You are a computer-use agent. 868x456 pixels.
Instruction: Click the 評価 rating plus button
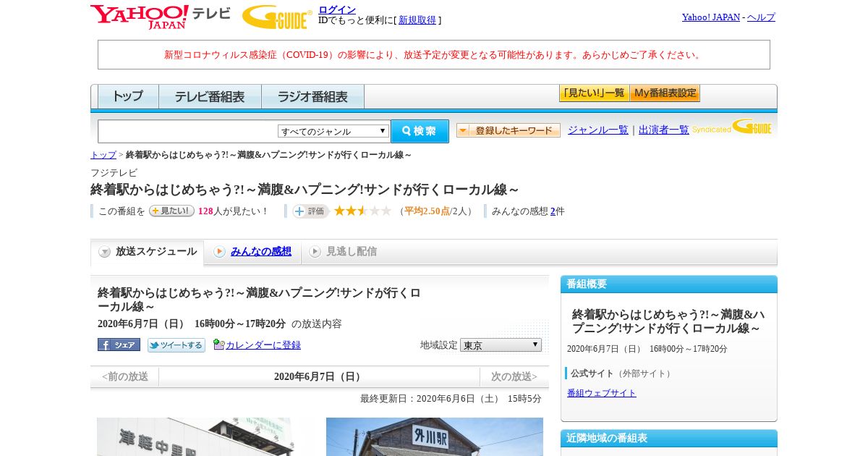pos(310,211)
